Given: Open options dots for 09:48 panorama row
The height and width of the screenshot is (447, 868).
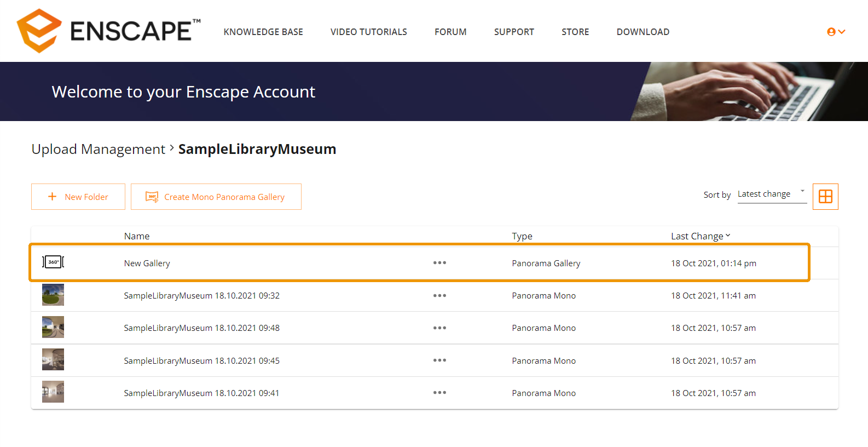Looking at the screenshot, I should point(439,328).
